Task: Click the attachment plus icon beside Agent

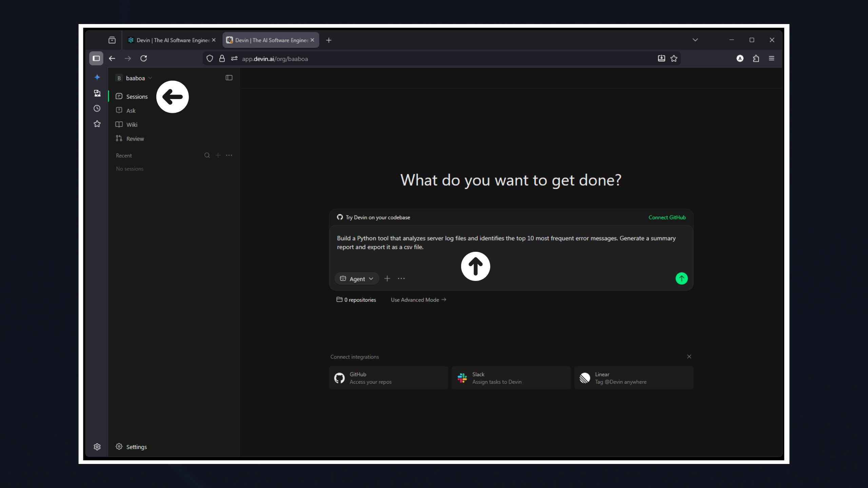Action: [x=387, y=279]
